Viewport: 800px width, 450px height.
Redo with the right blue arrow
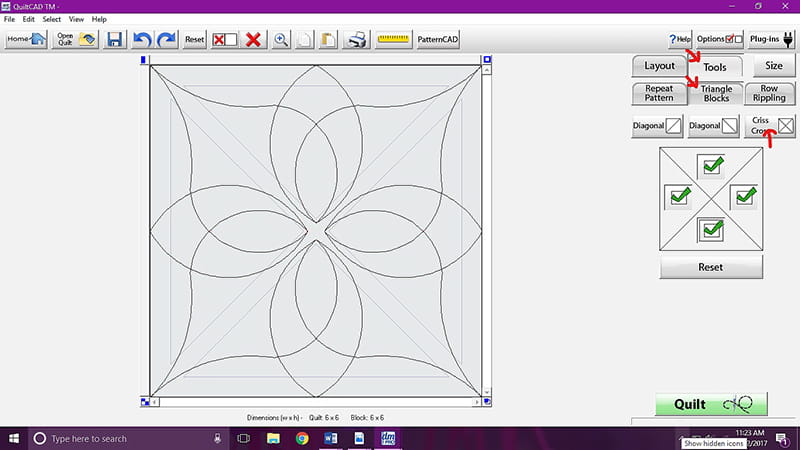[166, 40]
